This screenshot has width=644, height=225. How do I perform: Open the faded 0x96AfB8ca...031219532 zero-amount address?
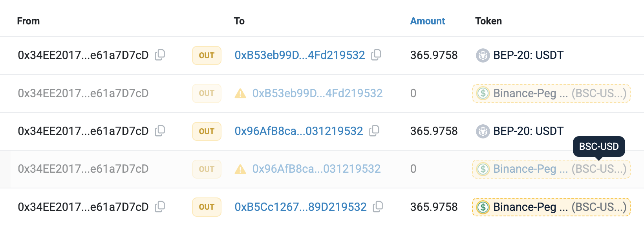pyautogui.click(x=316, y=169)
